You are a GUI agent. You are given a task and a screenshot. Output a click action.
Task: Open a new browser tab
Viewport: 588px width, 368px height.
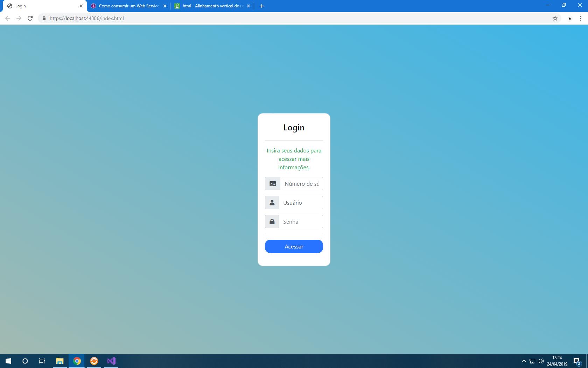pos(262,6)
